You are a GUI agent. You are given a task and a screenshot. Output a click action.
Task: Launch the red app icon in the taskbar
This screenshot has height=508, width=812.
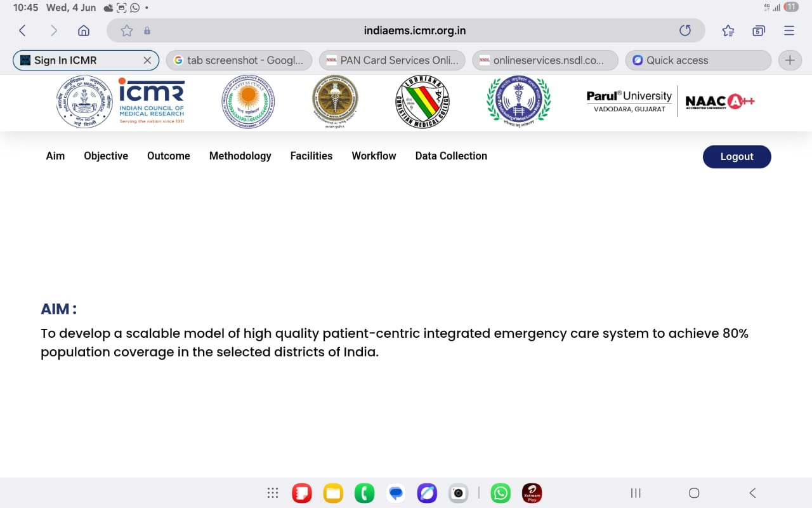click(302, 493)
